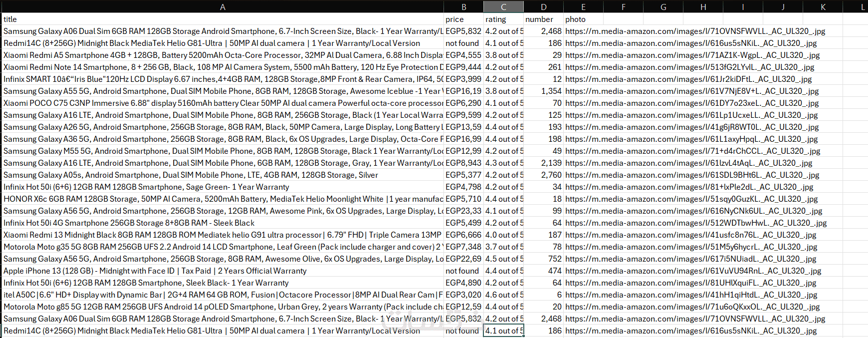The height and width of the screenshot is (338, 868).
Task: Click the 'rating' header cell
Action: coord(503,19)
